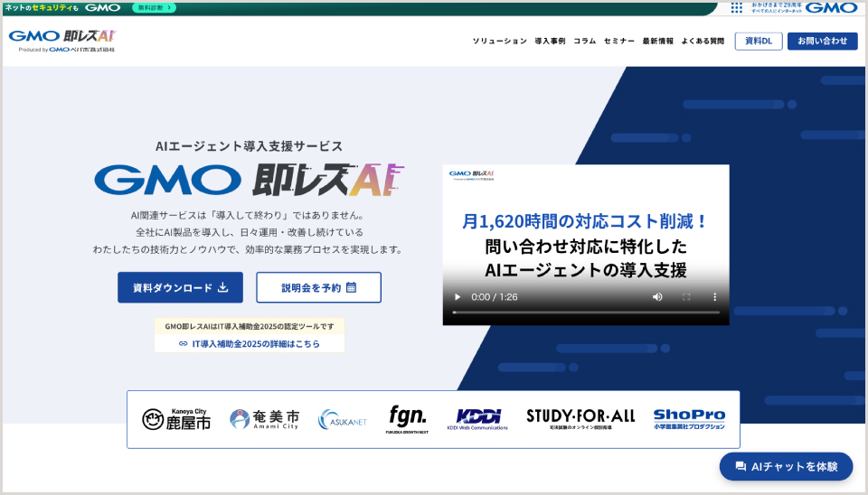
Task: Click the ShoPro logo
Action: (689, 419)
